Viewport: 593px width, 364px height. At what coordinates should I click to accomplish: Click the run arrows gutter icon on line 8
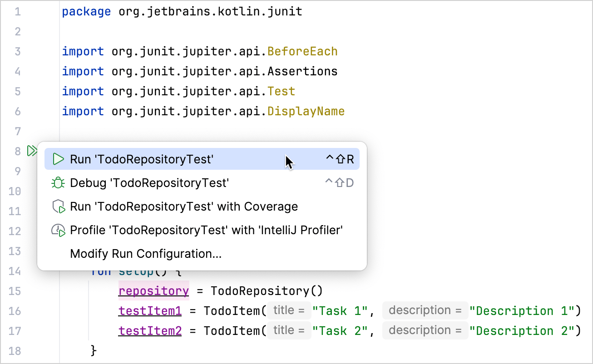coord(32,151)
